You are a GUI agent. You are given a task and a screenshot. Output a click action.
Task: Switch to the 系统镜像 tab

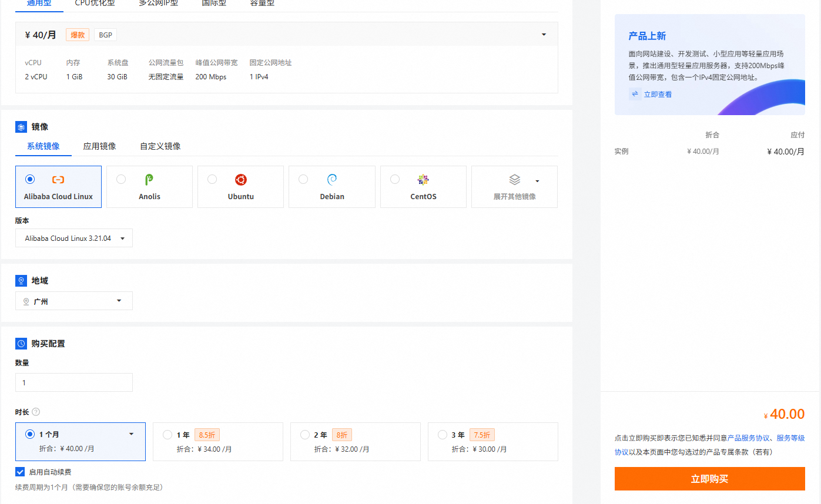(x=43, y=146)
